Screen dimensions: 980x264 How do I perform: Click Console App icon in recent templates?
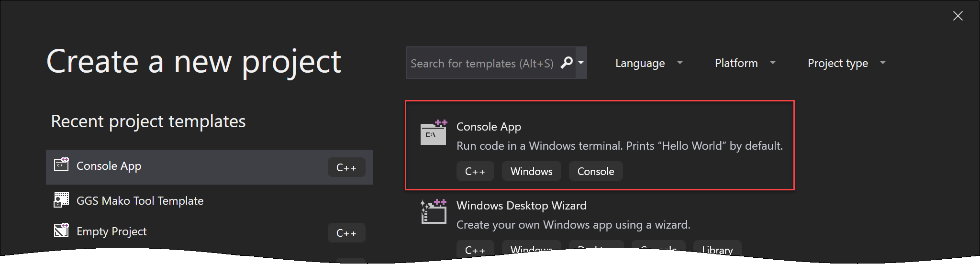[61, 165]
